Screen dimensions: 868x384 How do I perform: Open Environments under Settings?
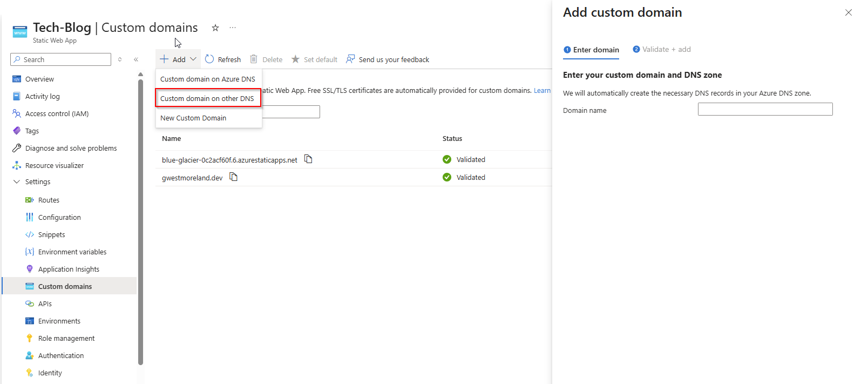[59, 321]
